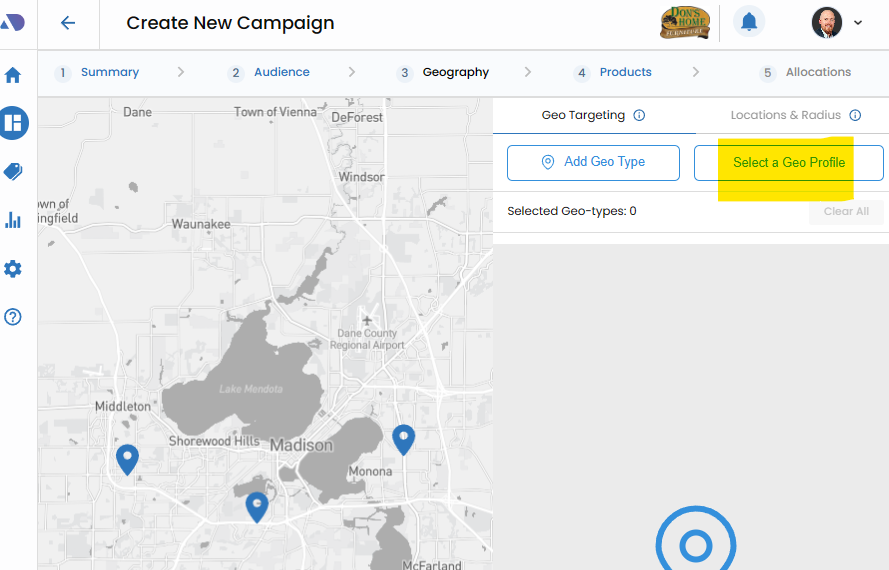Open the Home icon in sidebar
Image resolution: width=889 pixels, height=570 pixels.
[13, 75]
